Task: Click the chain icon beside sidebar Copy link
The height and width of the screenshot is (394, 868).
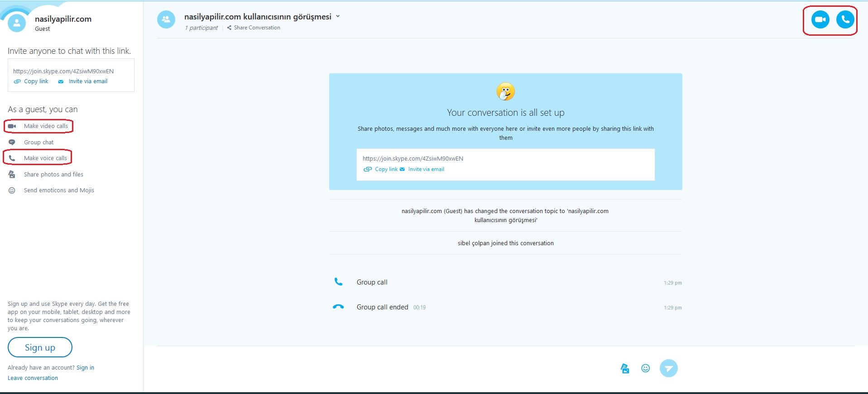Action: coord(17,81)
